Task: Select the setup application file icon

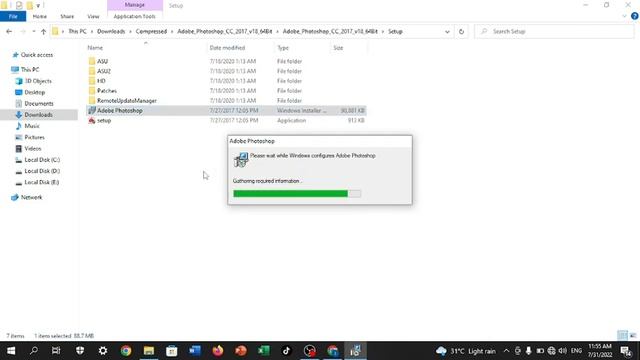Action: [92, 120]
